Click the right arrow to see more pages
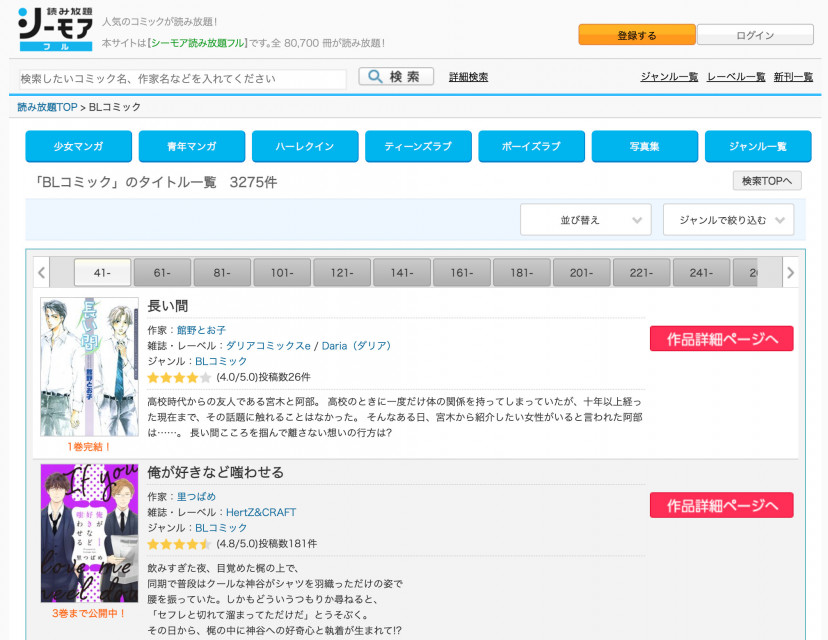 click(790, 271)
